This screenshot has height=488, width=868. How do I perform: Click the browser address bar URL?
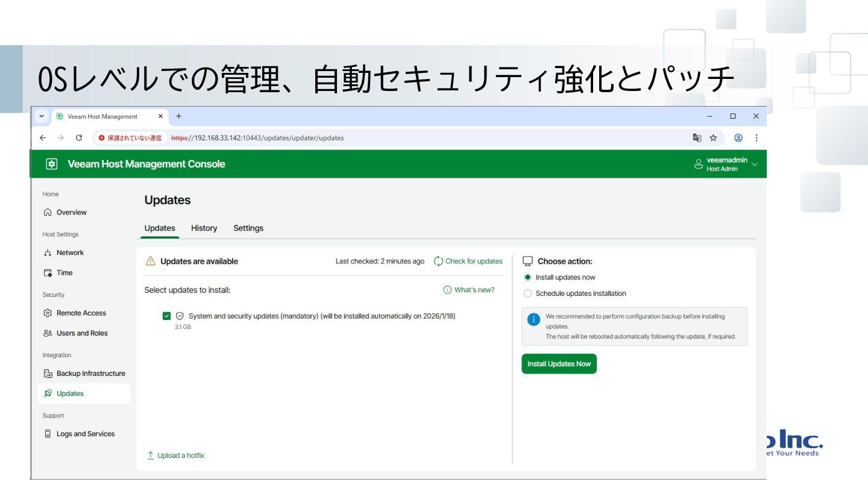tap(257, 138)
